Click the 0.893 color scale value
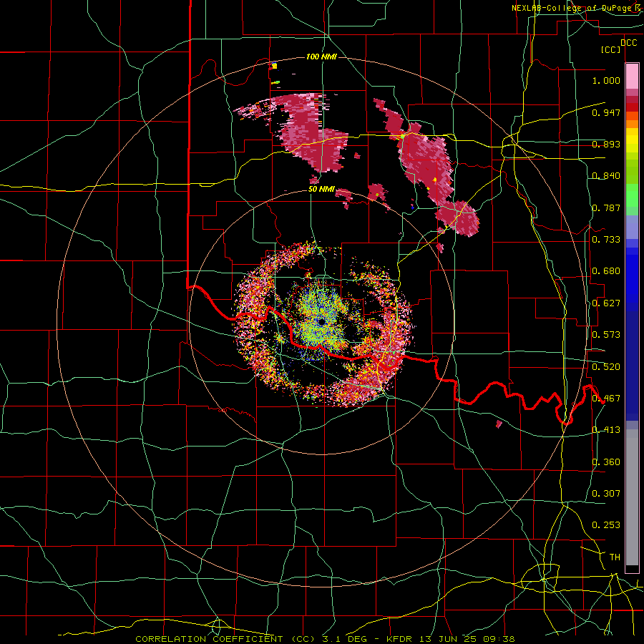This screenshot has height=644, width=644. point(606,144)
